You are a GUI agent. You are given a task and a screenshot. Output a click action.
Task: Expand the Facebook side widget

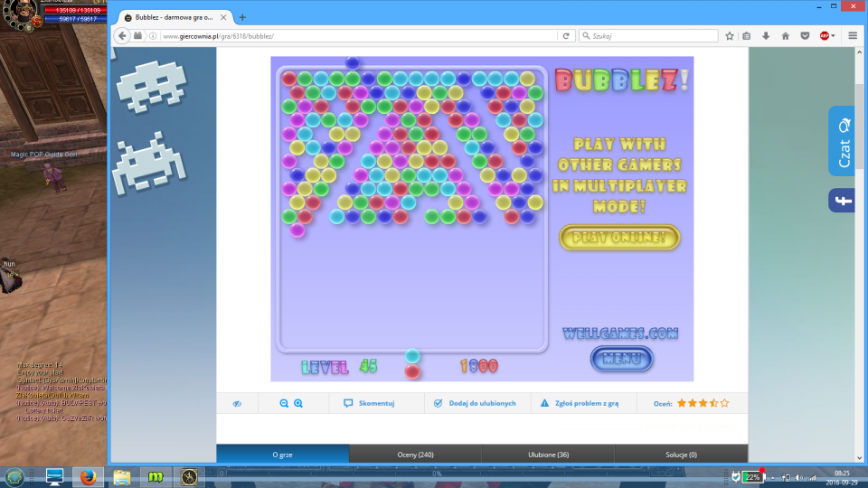(x=842, y=201)
